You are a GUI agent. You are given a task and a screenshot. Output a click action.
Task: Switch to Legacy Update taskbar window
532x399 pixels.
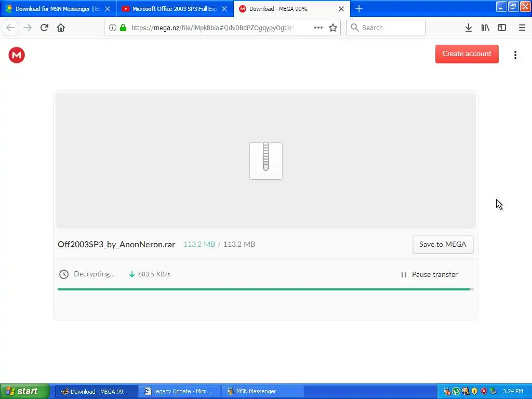(x=179, y=391)
